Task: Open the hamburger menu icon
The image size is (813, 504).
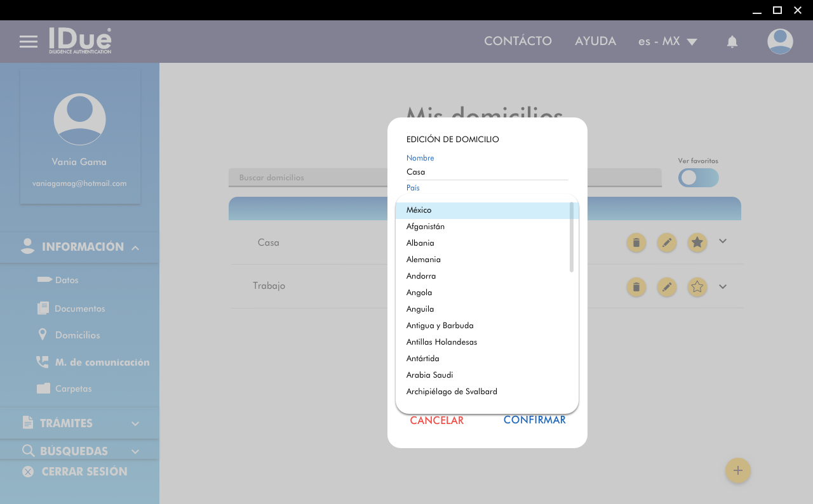Action: coord(29,42)
